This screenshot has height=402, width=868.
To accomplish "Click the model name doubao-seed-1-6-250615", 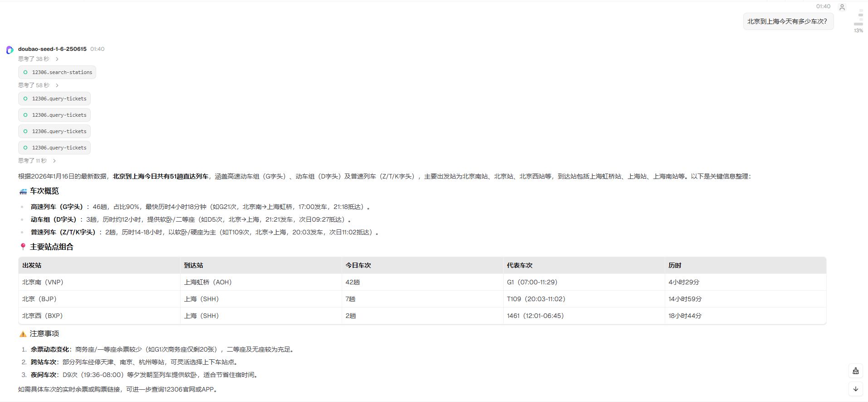I will 52,49.
